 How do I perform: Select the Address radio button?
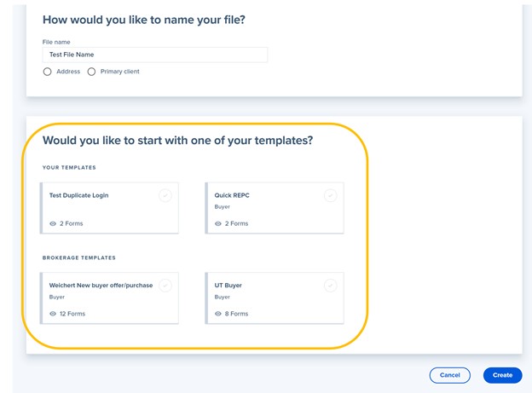48,72
